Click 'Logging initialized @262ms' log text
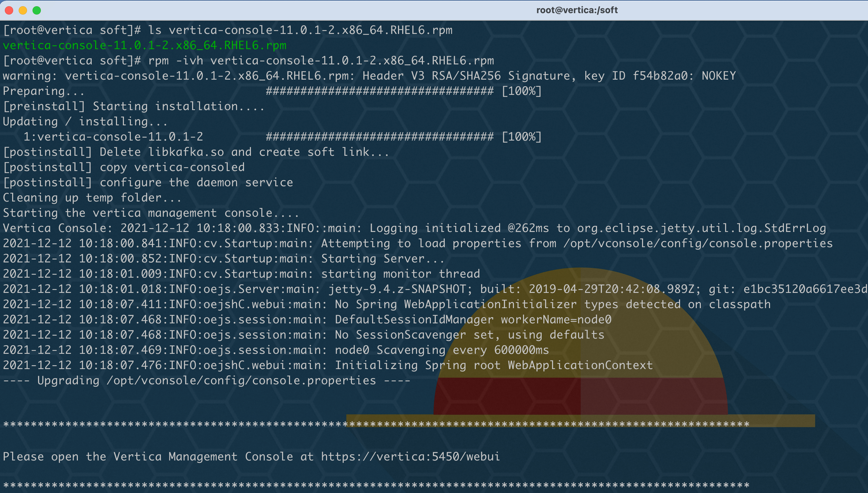Image resolution: width=868 pixels, height=493 pixels. 459,228
